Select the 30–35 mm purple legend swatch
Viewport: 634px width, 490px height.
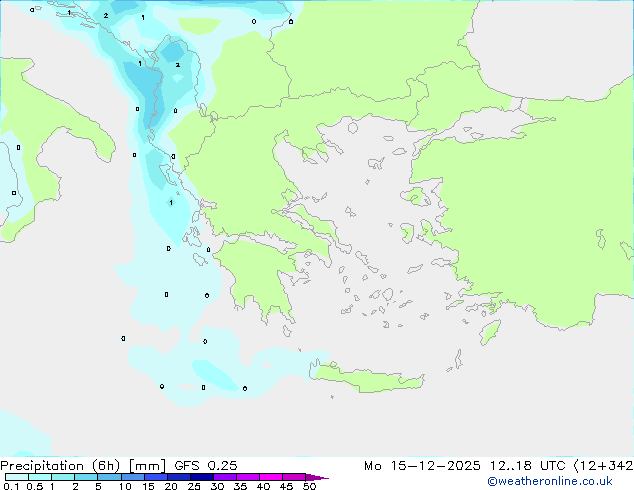(x=224, y=477)
